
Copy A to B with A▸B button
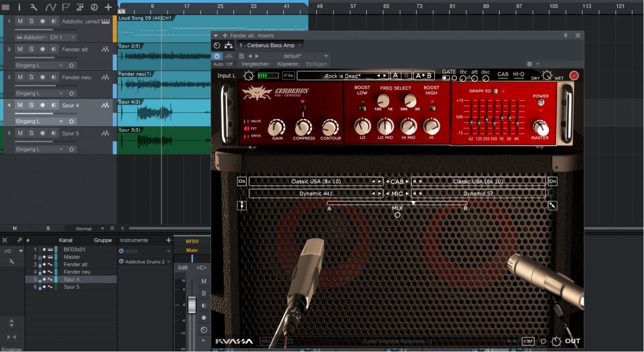tap(424, 76)
